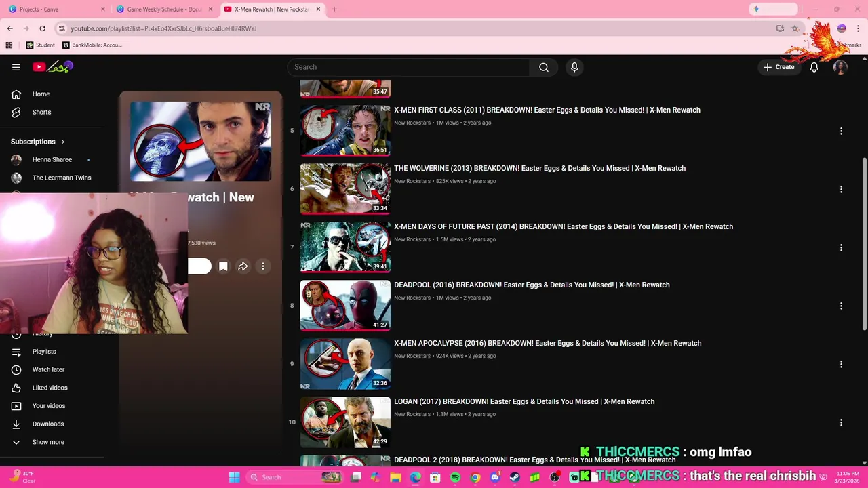Start voice search with the microphone icon
This screenshot has width=868, height=488.
tap(574, 67)
